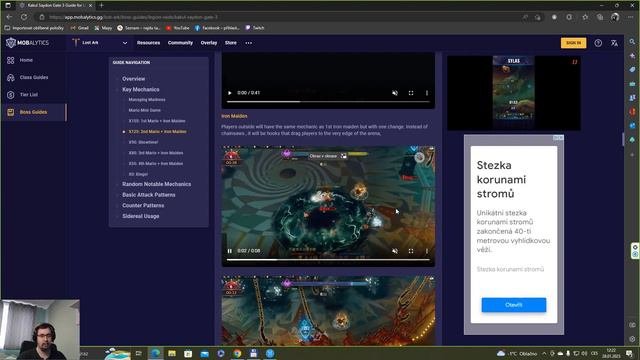Close the Kakul Saydon guide tab
Image resolution: width=640 pixels, height=360 pixels.
[91, 5]
